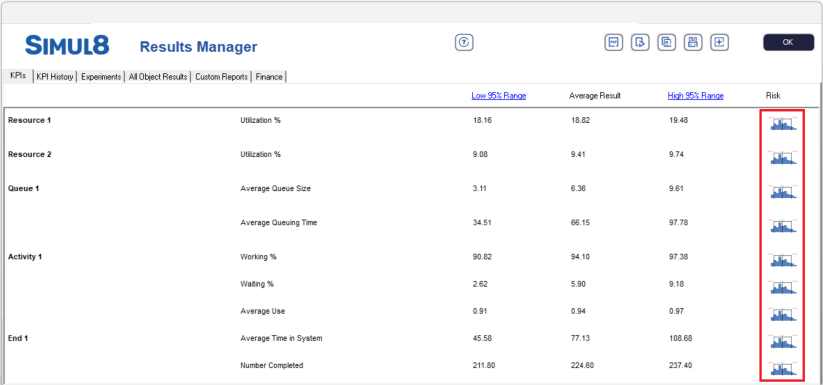The width and height of the screenshot is (823, 385).
Task: Select the Activity 1 row label
Action: click(x=25, y=256)
